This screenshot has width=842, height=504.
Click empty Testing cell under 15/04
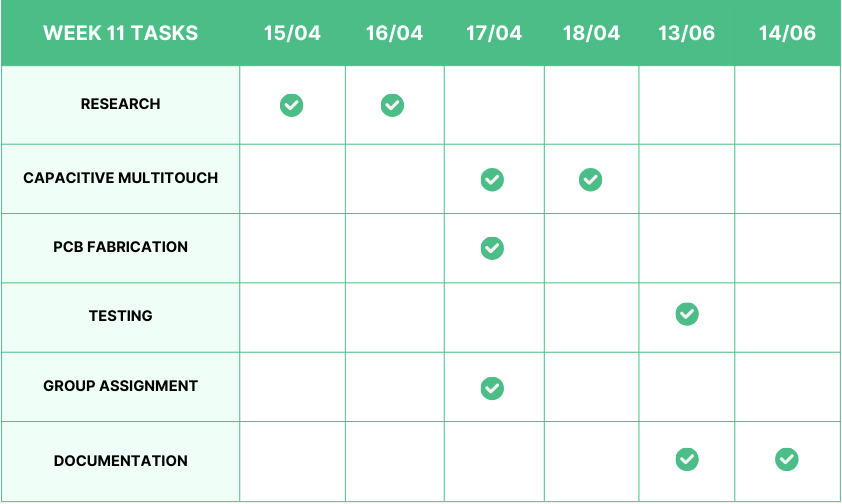[292, 317]
